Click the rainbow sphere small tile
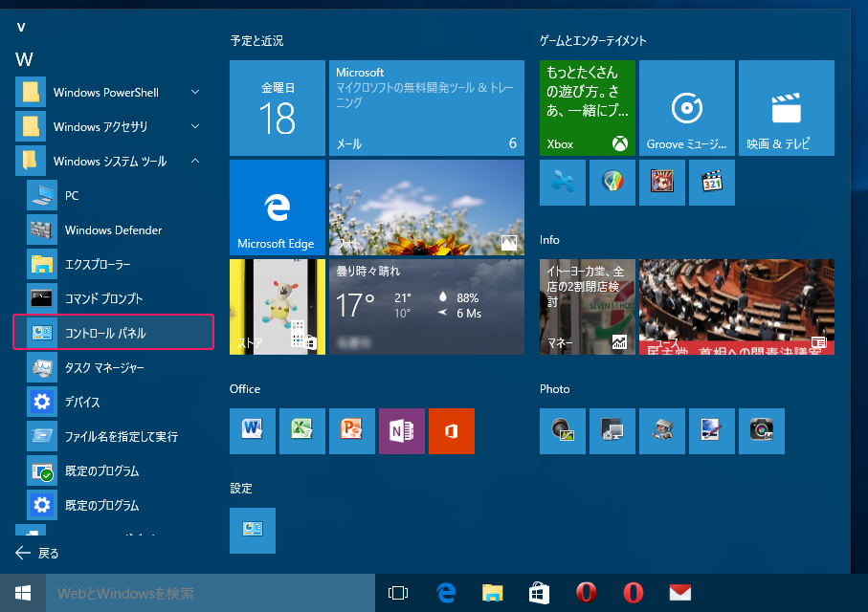This screenshot has width=868, height=612. tap(612, 183)
